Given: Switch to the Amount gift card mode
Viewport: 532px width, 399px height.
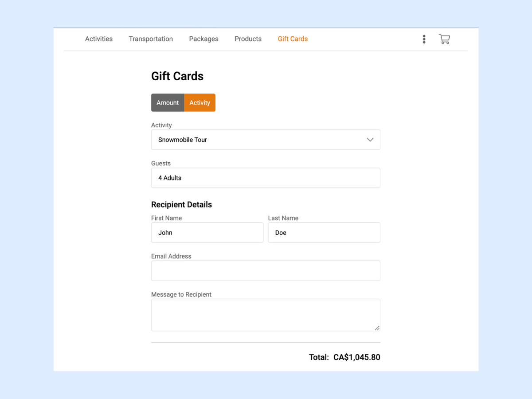Looking at the screenshot, I should point(168,102).
